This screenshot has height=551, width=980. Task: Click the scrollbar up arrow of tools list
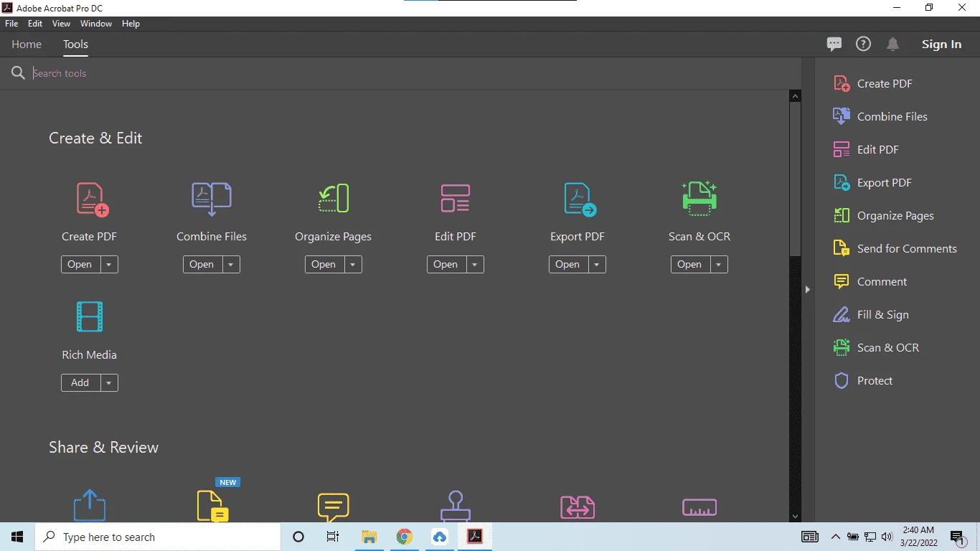tap(795, 96)
